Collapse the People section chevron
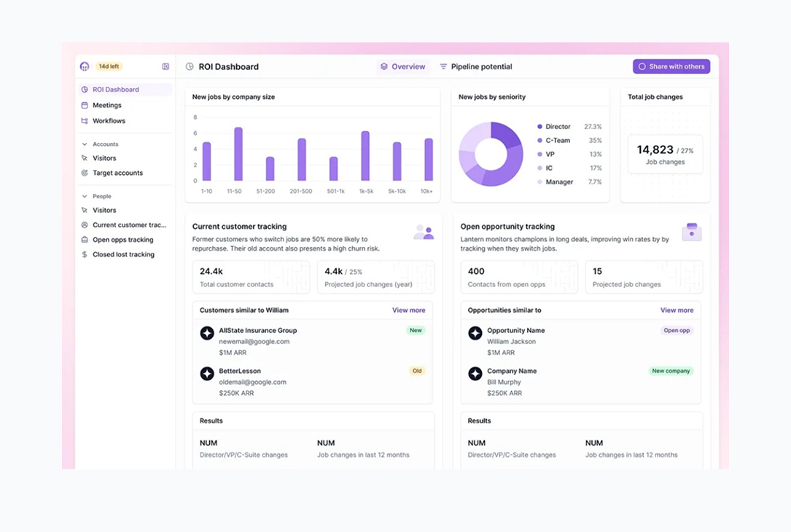The height and width of the screenshot is (532, 791). tap(85, 197)
